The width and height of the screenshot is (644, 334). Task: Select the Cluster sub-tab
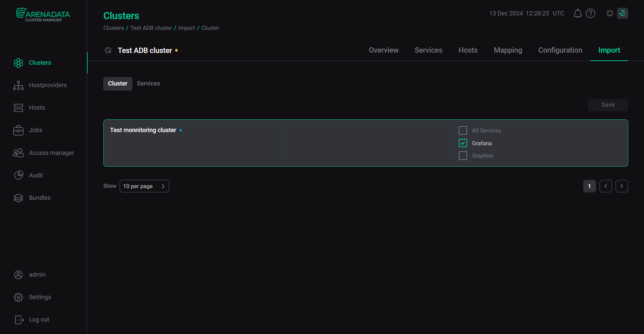pyautogui.click(x=118, y=83)
